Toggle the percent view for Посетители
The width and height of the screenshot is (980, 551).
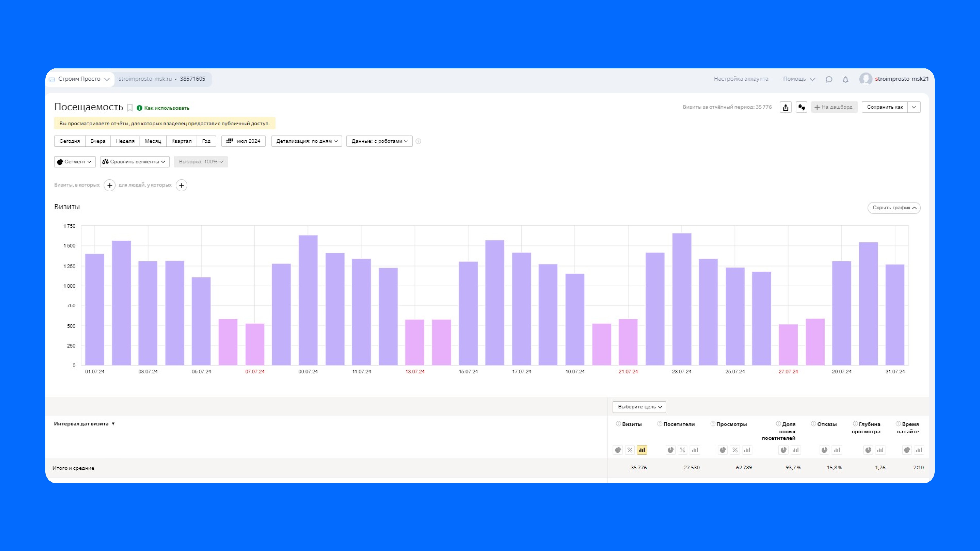click(x=683, y=450)
